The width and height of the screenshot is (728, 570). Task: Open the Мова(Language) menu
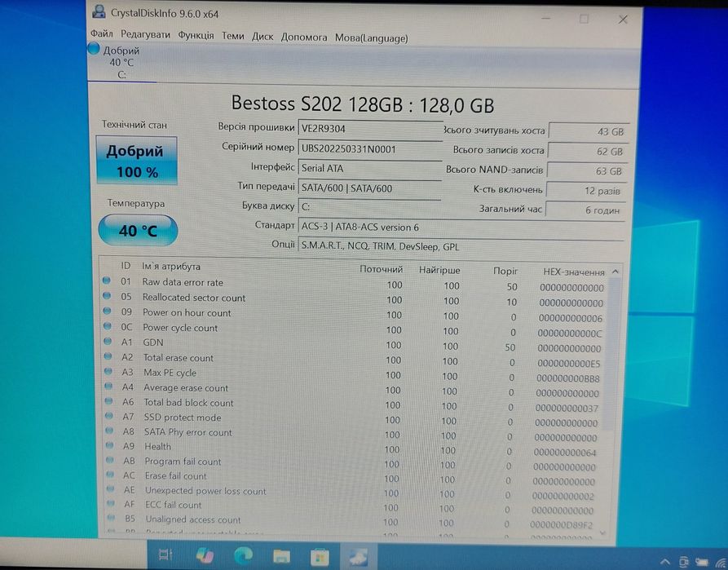tap(372, 38)
